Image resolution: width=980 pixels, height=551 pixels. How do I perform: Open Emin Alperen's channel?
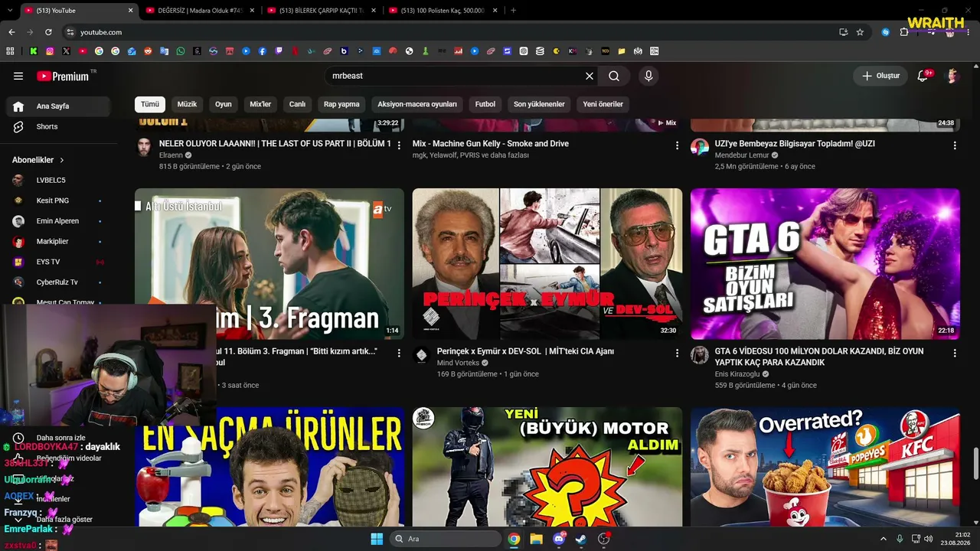58,221
